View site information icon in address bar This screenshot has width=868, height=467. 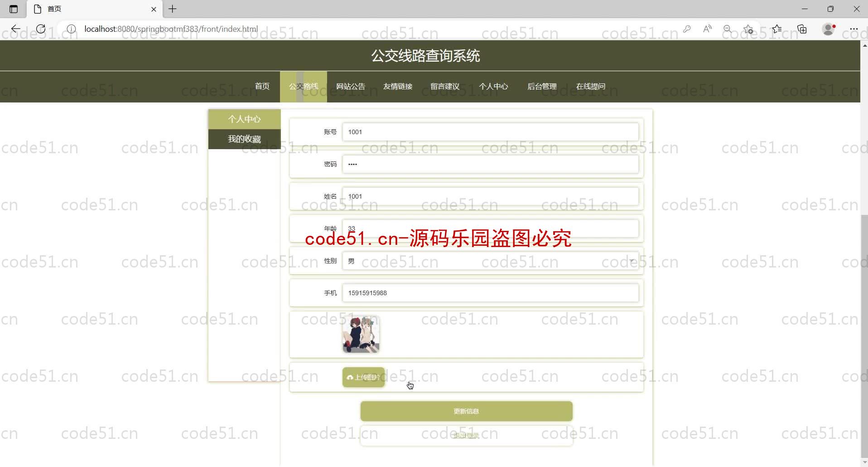(x=71, y=29)
